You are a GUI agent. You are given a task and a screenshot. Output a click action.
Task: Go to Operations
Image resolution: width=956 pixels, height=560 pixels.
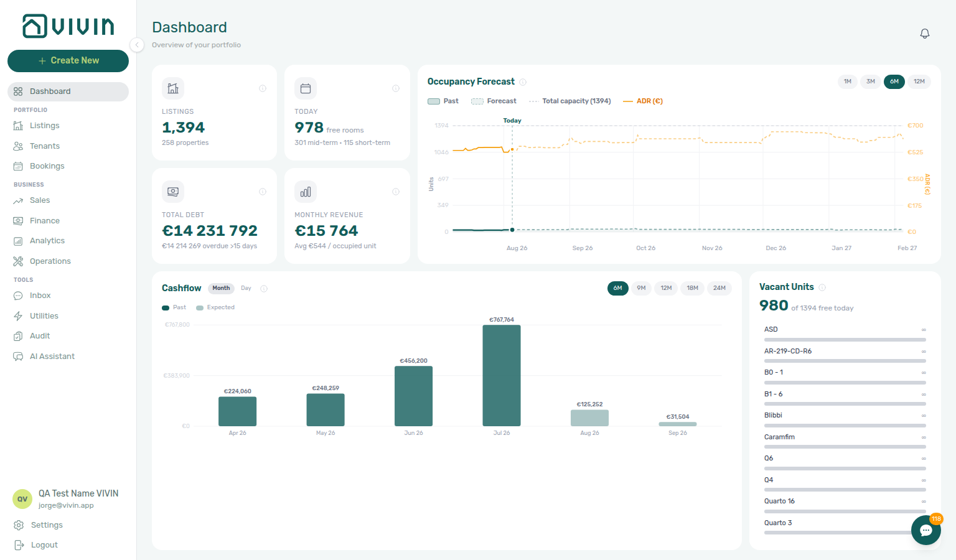tap(68, 261)
